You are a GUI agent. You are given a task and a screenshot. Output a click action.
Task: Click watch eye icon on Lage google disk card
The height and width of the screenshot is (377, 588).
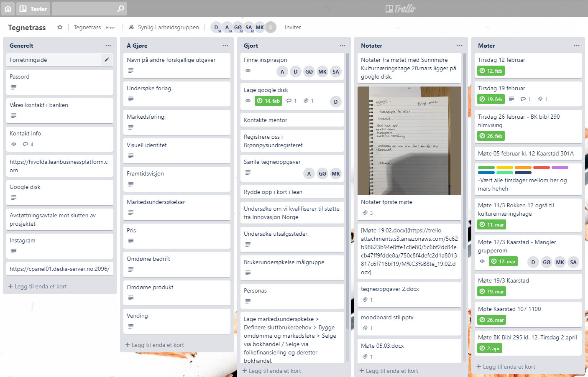(x=248, y=101)
